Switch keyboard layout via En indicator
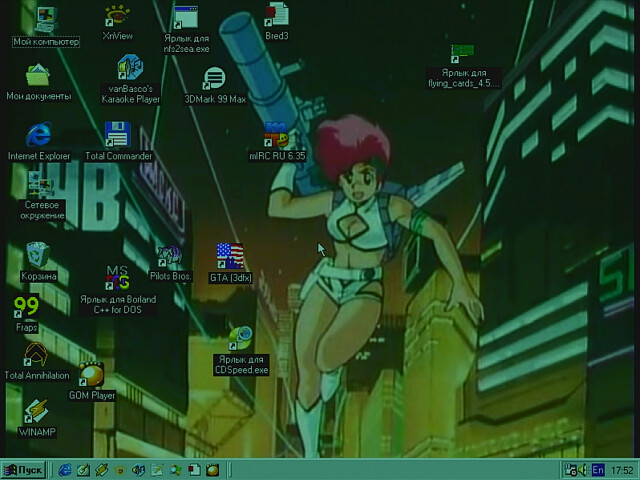This screenshot has height=480, width=640. tap(598, 470)
